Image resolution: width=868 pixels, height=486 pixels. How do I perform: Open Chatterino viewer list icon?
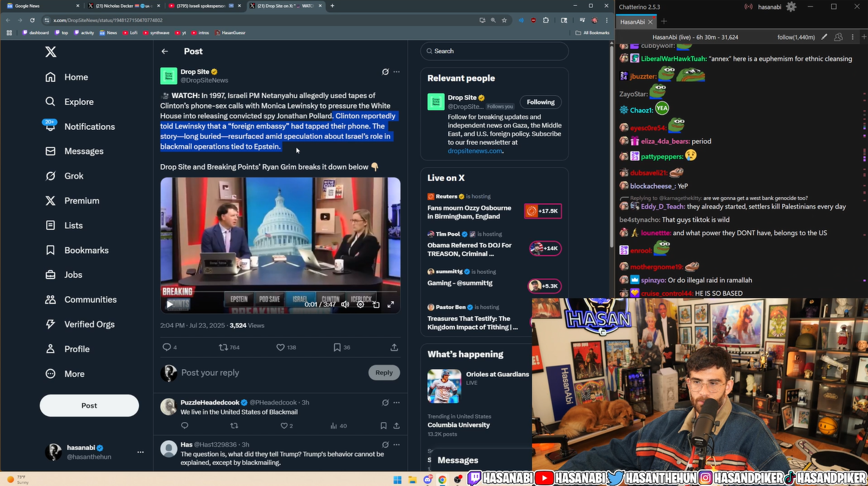click(839, 37)
